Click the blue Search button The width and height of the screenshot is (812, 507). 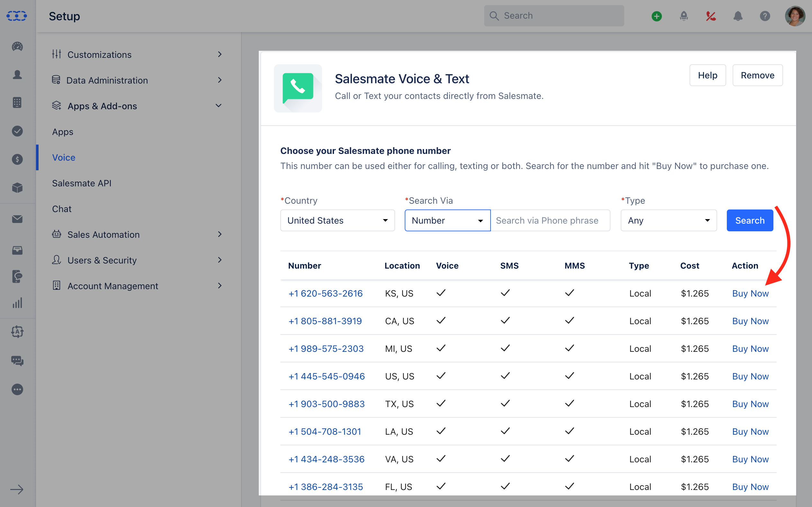click(x=750, y=220)
